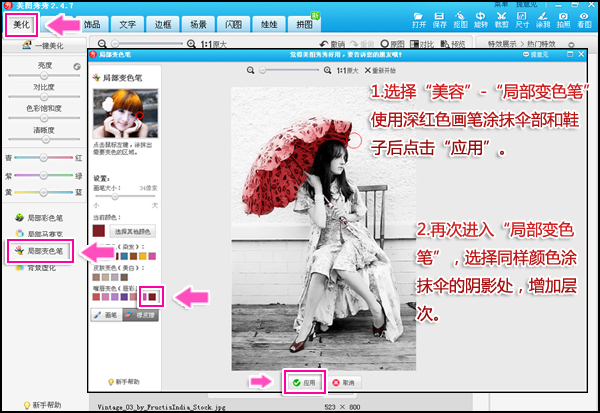The width and height of the screenshot is (600, 413).
Task: Select the 抠图 (Cutout) tool icon
Action: (x=462, y=19)
